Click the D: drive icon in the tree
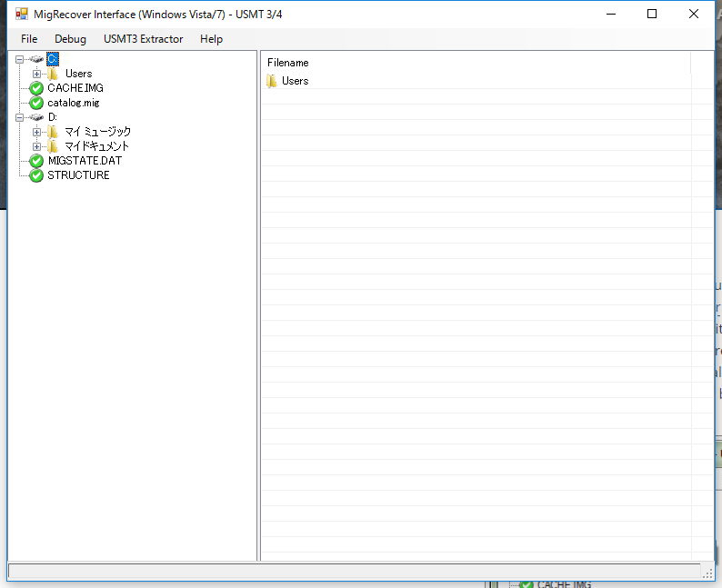722x588 pixels. pyautogui.click(x=36, y=117)
